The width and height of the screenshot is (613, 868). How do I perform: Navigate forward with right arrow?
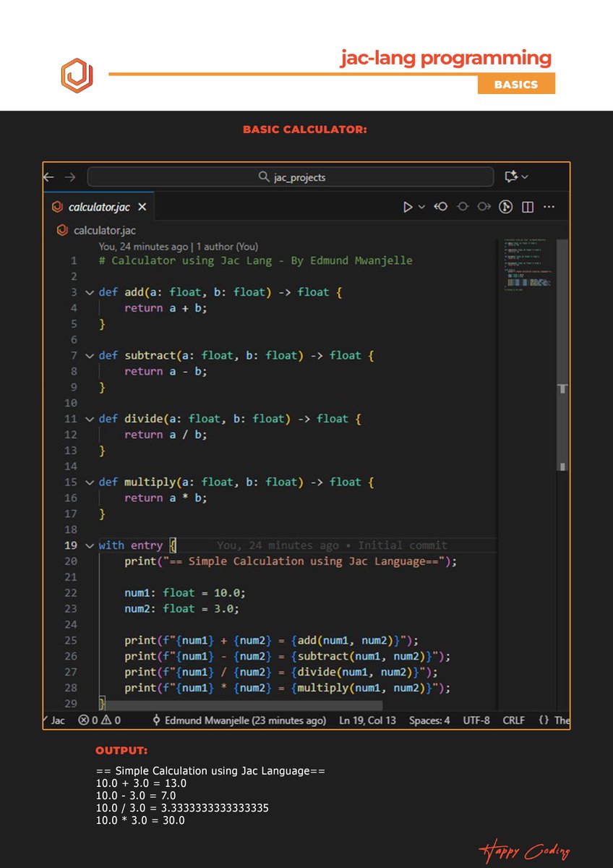click(x=70, y=176)
